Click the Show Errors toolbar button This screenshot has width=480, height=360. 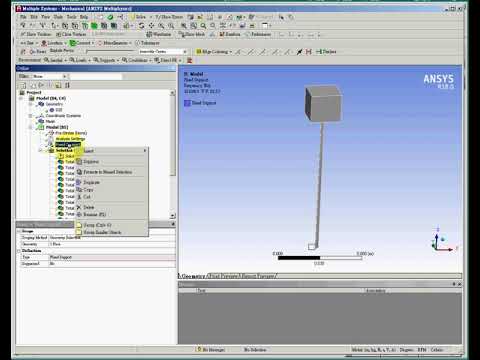point(169,17)
